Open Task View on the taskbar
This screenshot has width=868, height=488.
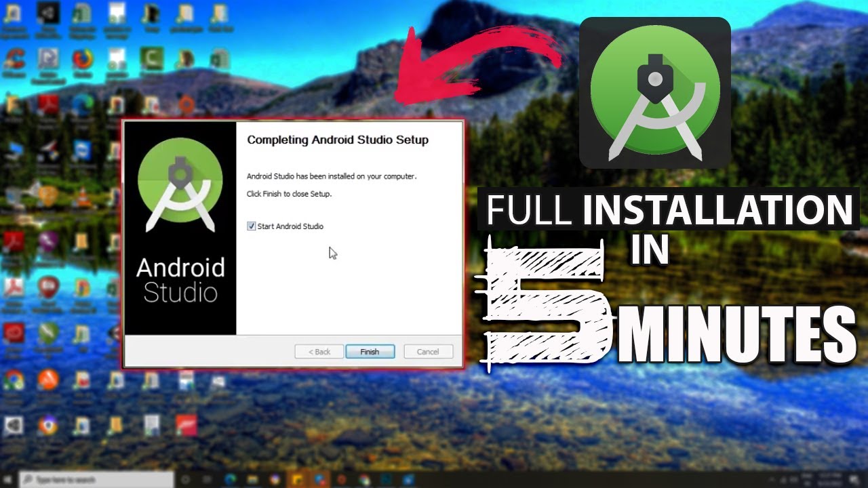pyautogui.click(x=206, y=480)
